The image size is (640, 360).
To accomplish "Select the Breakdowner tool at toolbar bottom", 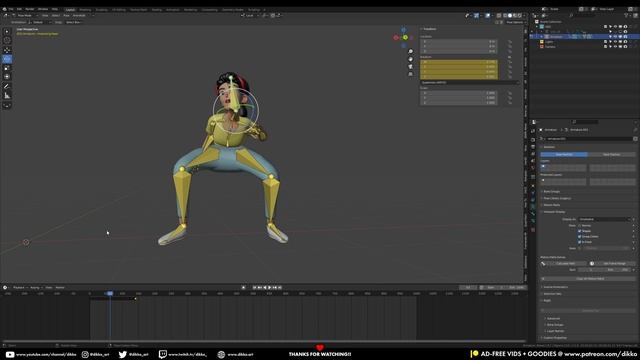I will click(7, 106).
